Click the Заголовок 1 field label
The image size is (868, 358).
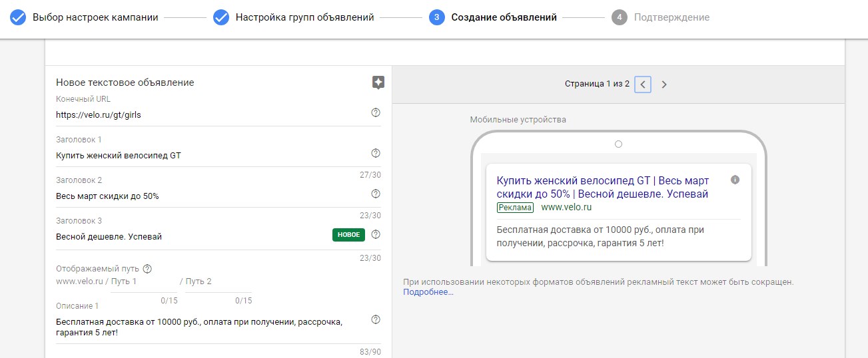click(79, 140)
